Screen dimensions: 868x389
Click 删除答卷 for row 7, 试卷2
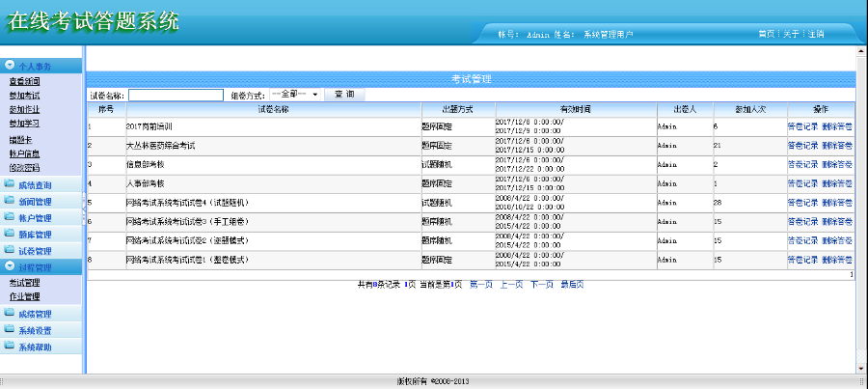tap(837, 240)
